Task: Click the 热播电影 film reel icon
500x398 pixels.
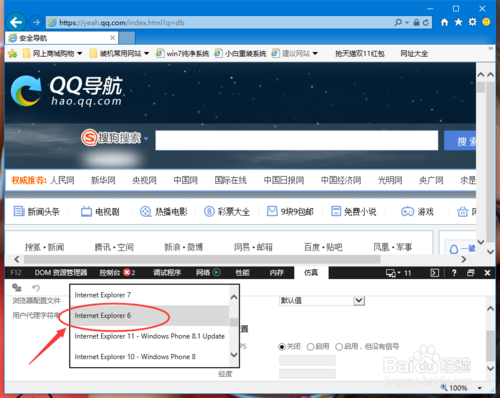Action: (x=145, y=211)
